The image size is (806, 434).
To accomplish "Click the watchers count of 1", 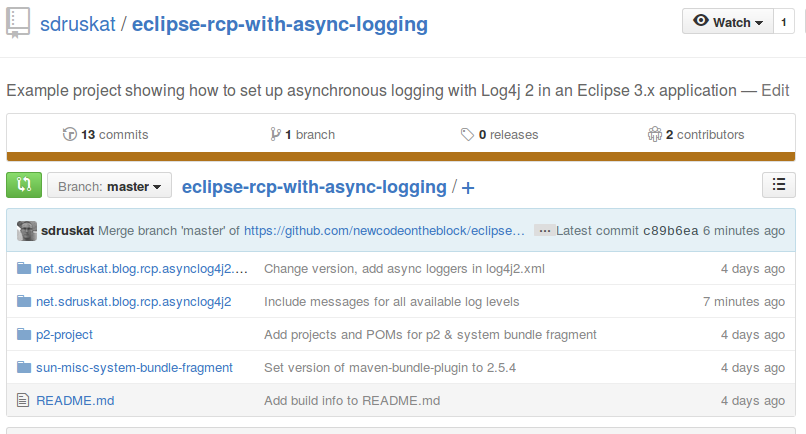I will pos(783,22).
